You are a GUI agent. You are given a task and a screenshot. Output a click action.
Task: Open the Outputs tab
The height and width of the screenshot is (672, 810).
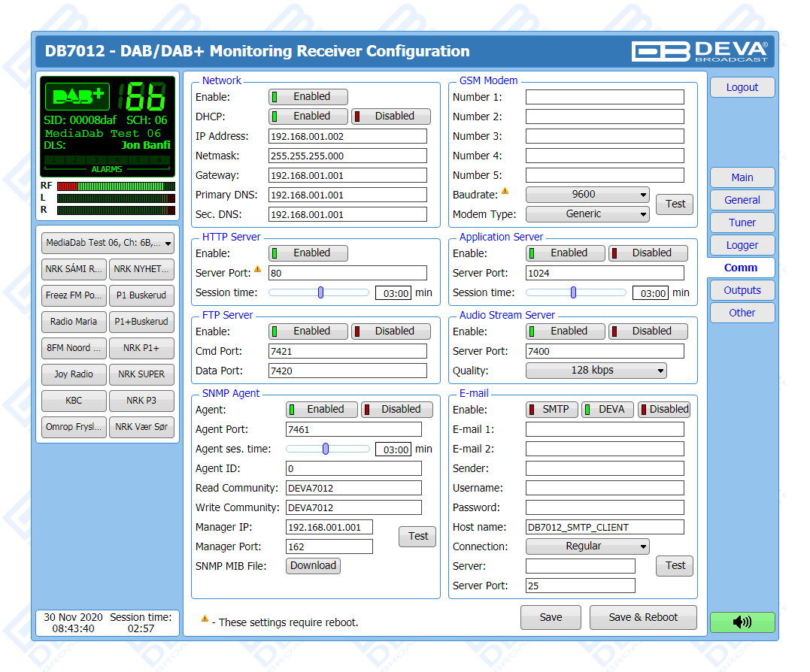(742, 290)
